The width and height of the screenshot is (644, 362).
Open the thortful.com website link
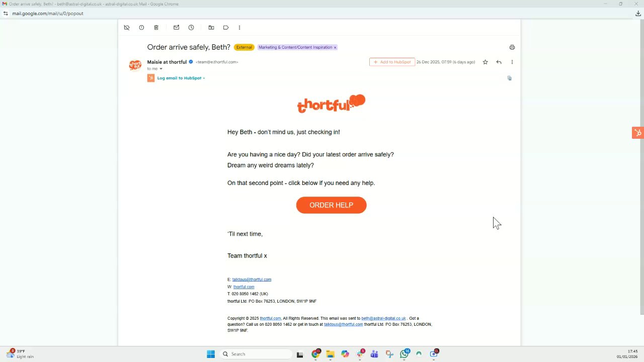click(x=244, y=287)
